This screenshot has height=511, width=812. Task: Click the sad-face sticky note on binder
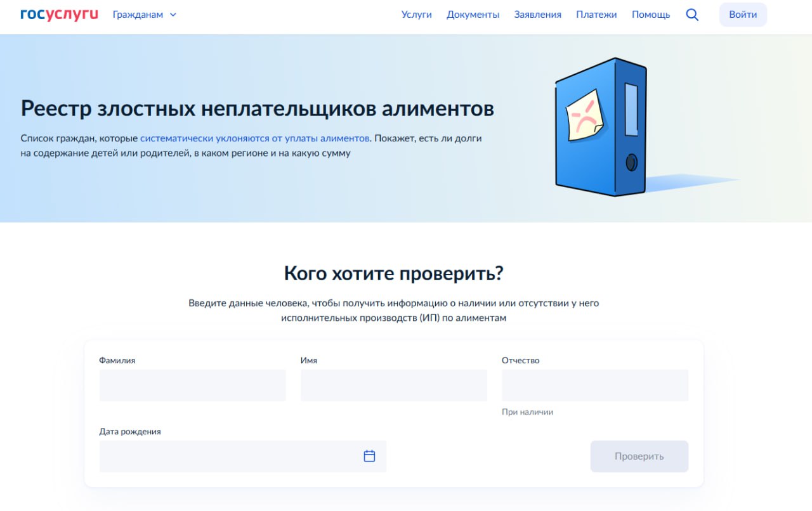[x=584, y=115]
